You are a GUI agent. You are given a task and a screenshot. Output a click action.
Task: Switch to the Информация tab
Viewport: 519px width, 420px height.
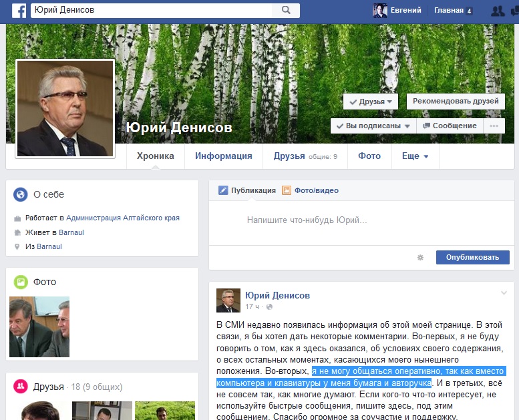[223, 156]
